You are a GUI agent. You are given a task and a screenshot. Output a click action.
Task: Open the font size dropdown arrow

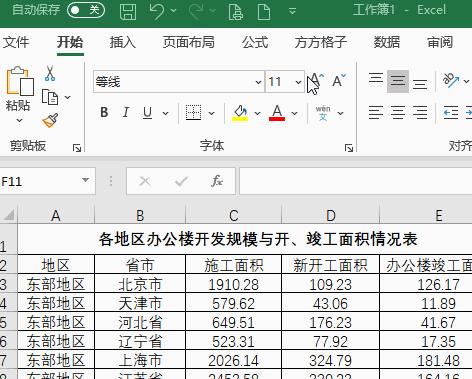pyautogui.click(x=298, y=82)
